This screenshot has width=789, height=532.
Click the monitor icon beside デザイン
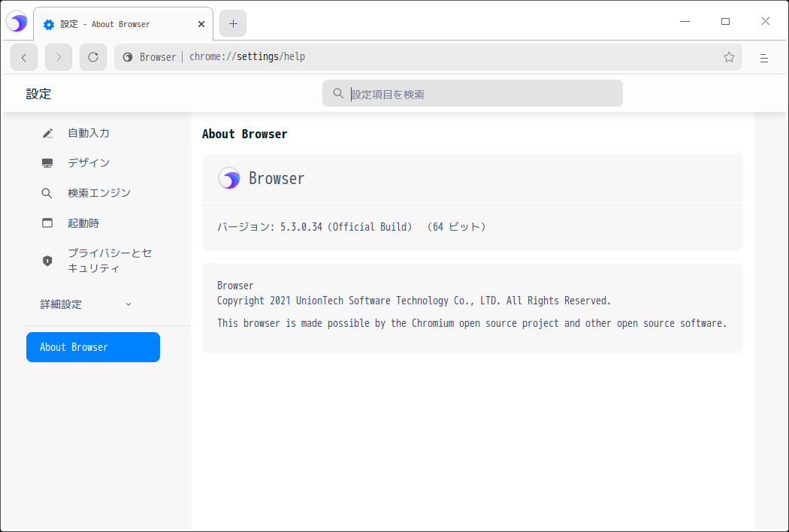pos(47,163)
